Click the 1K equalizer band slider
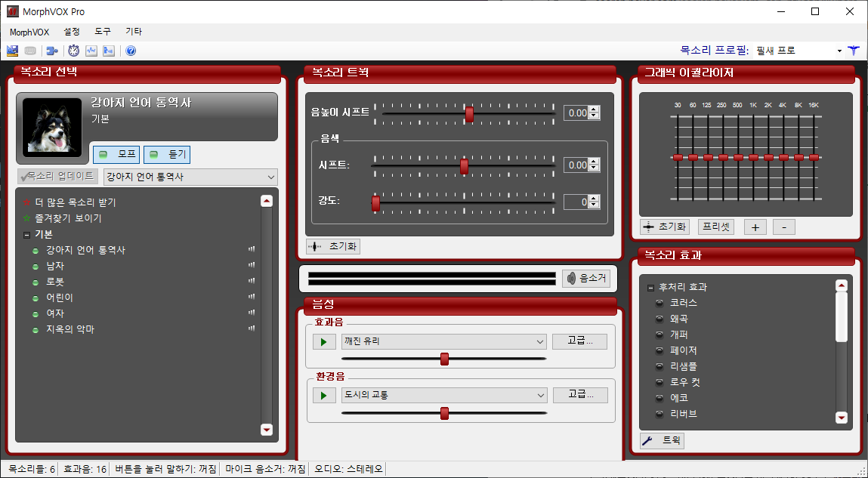This screenshot has height=478, width=868. pos(753,158)
